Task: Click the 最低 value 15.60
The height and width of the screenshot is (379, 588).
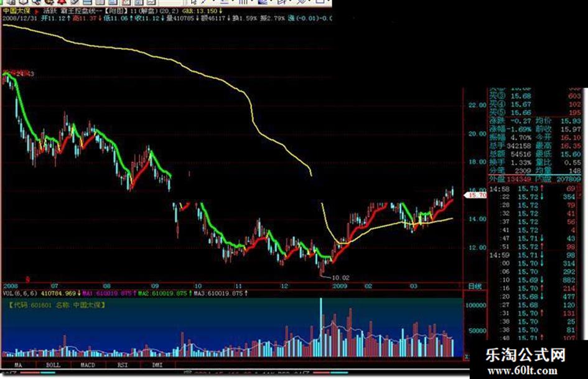Action: tap(571, 154)
